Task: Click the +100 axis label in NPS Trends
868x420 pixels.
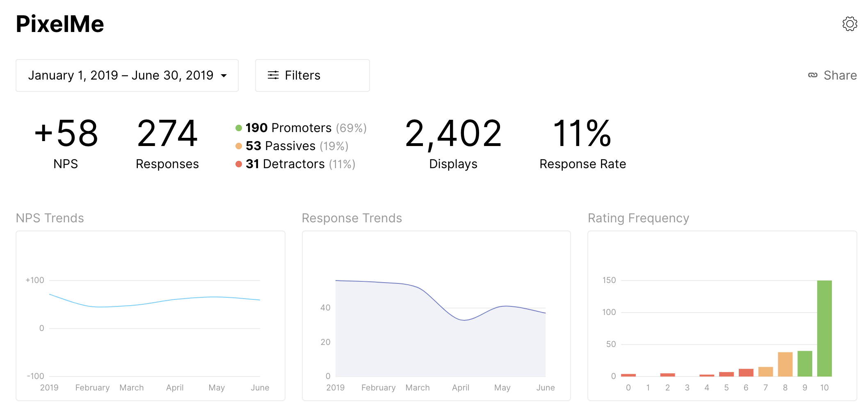Action: [x=35, y=280]
